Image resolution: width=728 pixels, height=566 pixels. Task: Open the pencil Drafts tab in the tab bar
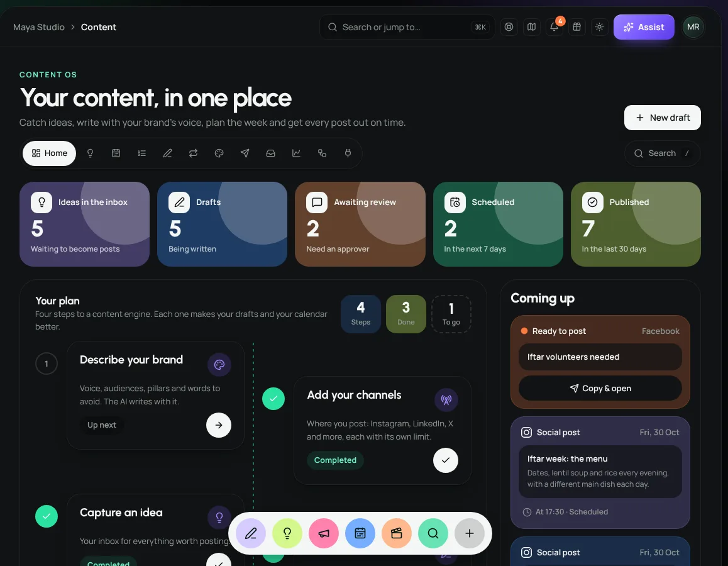(168, 153)
